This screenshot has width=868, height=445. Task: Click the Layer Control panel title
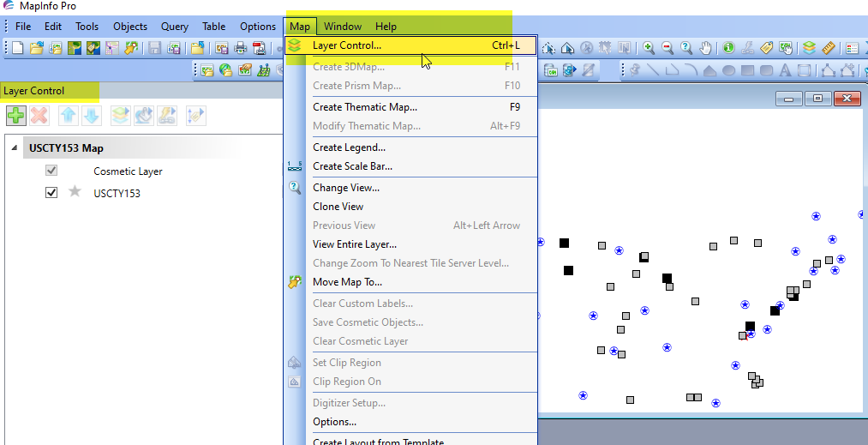[x=33, y=91]
